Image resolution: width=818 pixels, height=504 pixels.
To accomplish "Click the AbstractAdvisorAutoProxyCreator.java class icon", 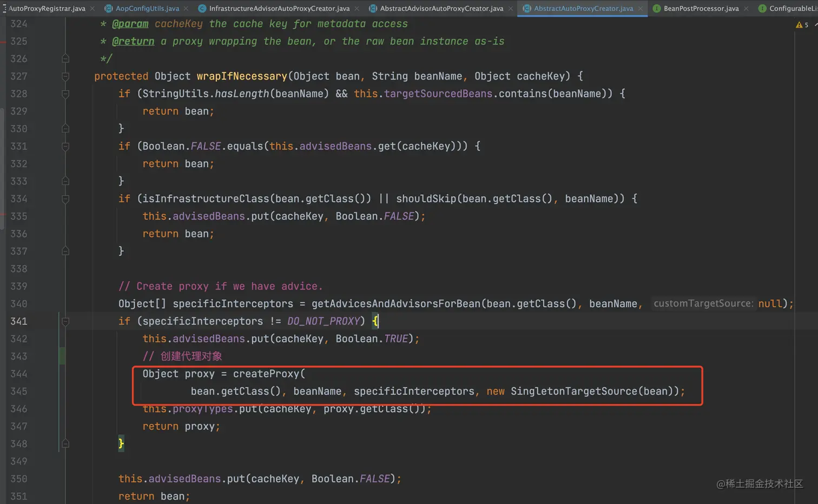I will (x=373, y=8).
